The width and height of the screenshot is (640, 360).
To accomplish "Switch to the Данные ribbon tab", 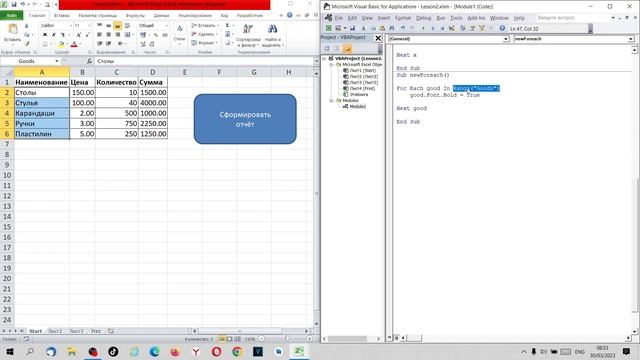I will coord(161,16).
